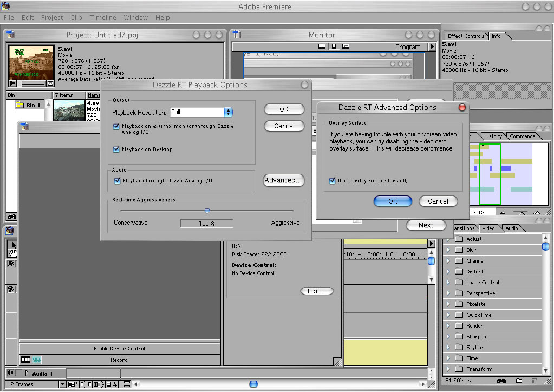Open Monitor window flyout menu arrow

tap(432, 46)
